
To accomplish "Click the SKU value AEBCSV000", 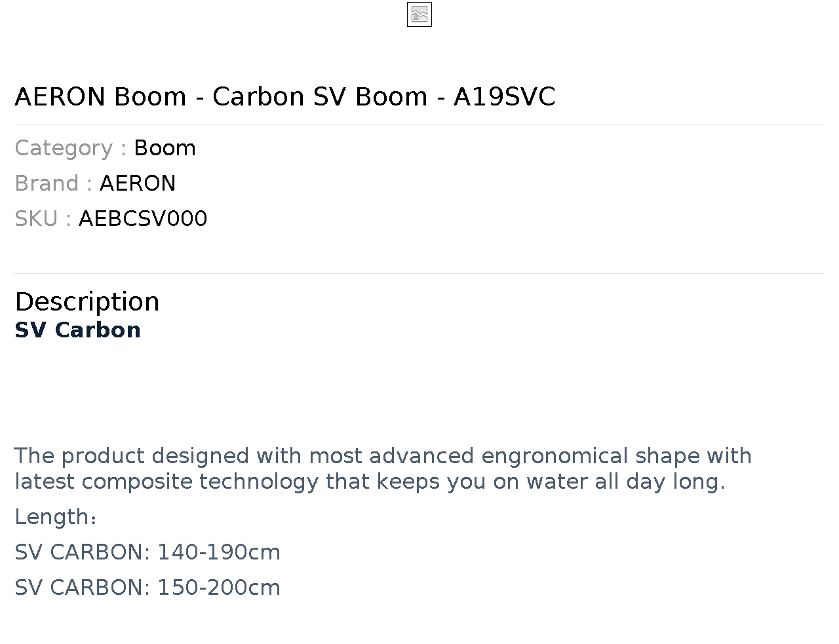I will point(143,219).
